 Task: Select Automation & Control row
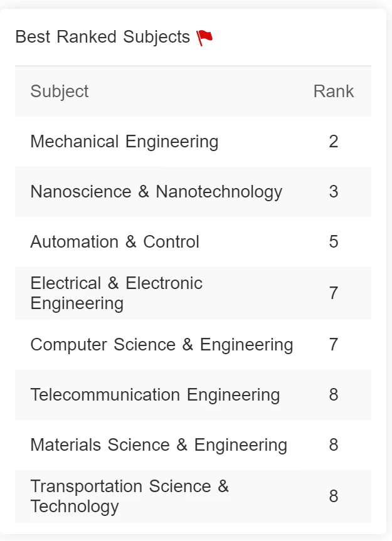tap(193, 241)
